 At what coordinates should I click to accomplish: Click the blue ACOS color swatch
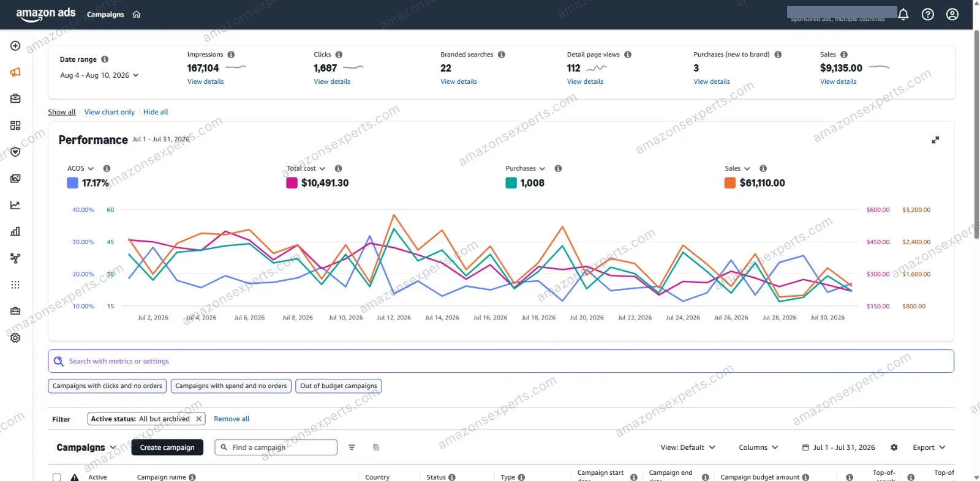[x=72, y=183]
